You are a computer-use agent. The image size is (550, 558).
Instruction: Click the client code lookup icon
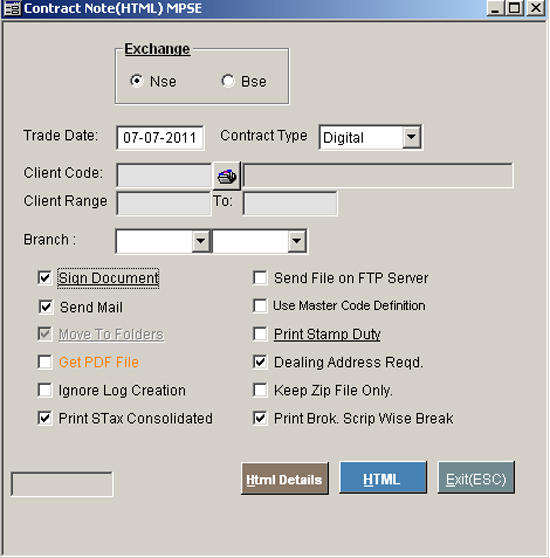click(227, 176)
